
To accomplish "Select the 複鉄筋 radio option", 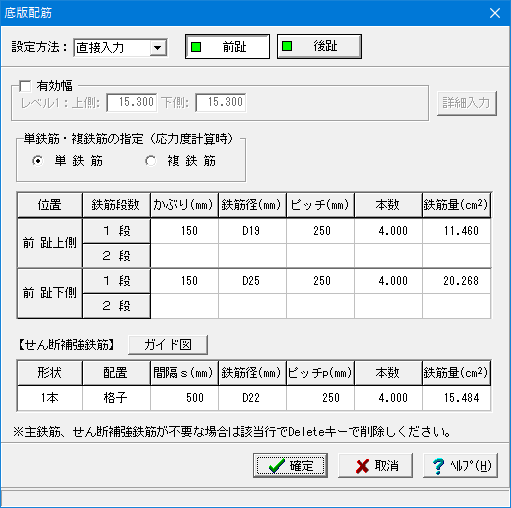I will [x=151, y=161].
